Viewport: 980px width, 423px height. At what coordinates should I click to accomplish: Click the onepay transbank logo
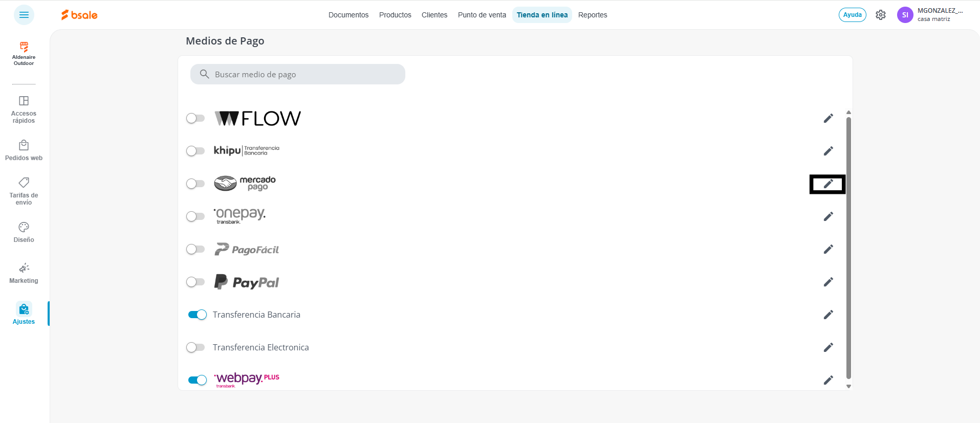coord(239,216)
